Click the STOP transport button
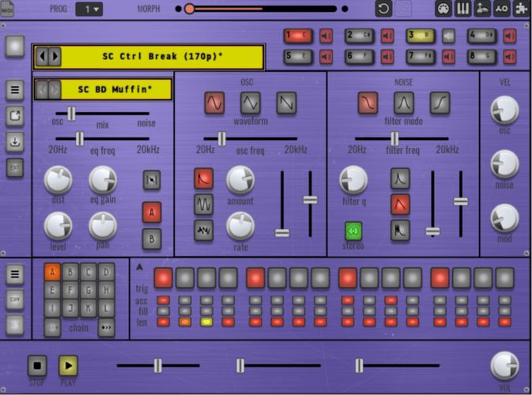Viewport: 532px width, 395px height. tap(37, 366)
